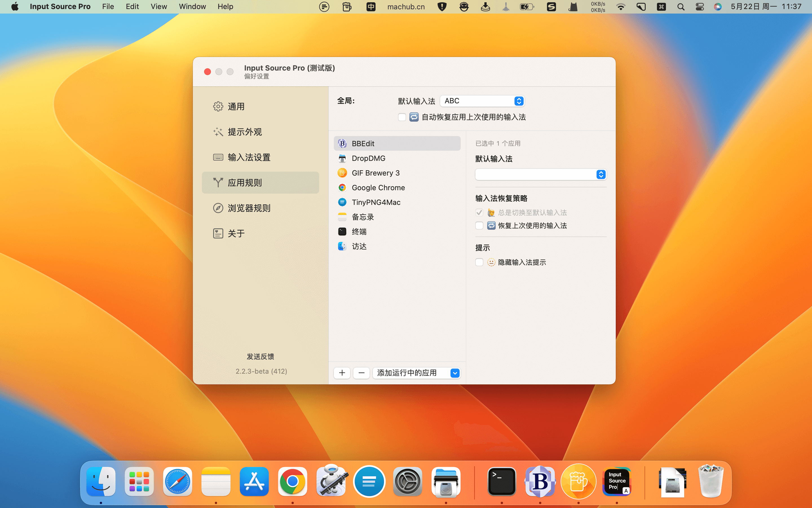Open the 关于 about tab

click(260, 233)
